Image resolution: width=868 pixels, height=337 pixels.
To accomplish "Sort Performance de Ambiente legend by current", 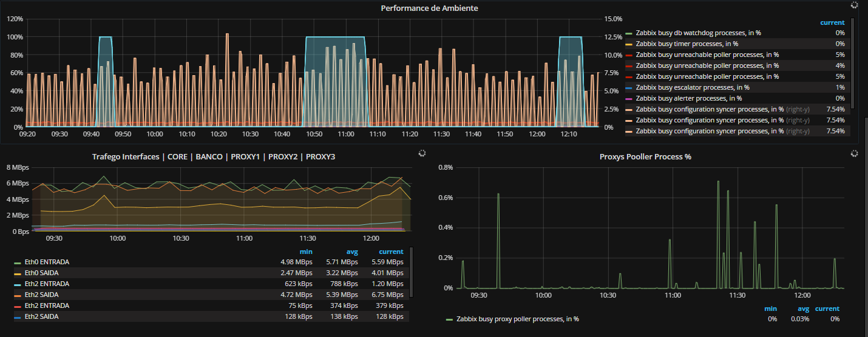I will click(832, 22).
